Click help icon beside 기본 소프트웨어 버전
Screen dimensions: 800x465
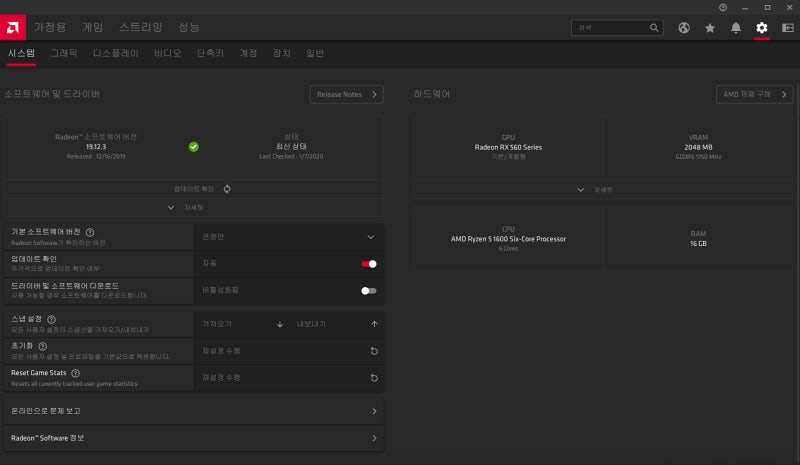pyautogui.click(x=90, y=232)
